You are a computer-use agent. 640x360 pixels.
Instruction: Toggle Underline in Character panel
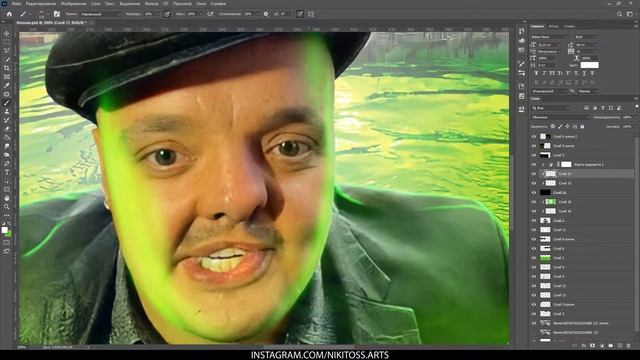(584, 73)
